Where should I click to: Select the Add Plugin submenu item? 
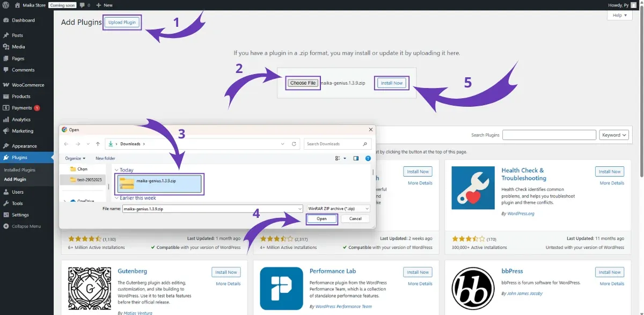15,179
